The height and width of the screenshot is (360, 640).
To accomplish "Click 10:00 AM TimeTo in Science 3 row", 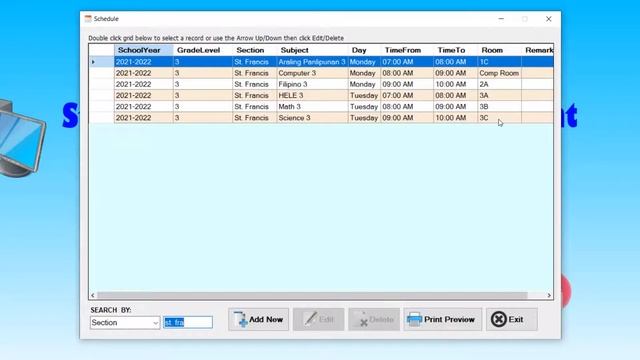I will [x=455, y=118].
